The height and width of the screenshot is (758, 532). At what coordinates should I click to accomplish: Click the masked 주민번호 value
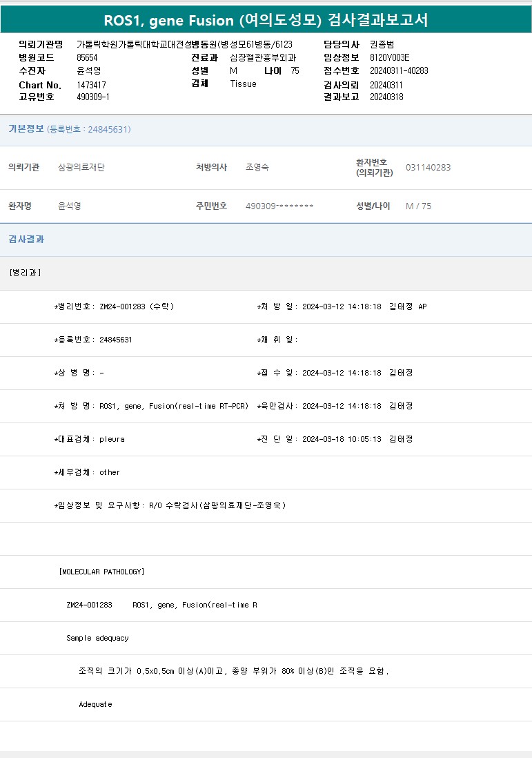[279, 206]
